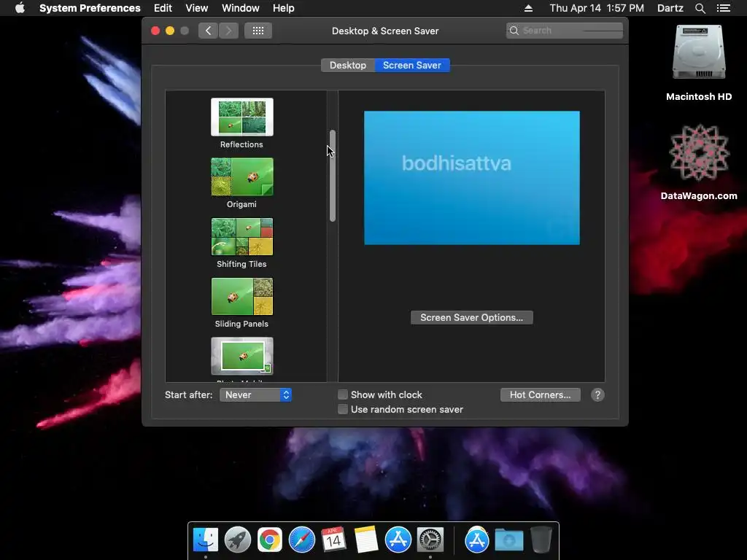Open Spotlight search magnifier icon
Viewport: 747px width, 560px height.
700,8
